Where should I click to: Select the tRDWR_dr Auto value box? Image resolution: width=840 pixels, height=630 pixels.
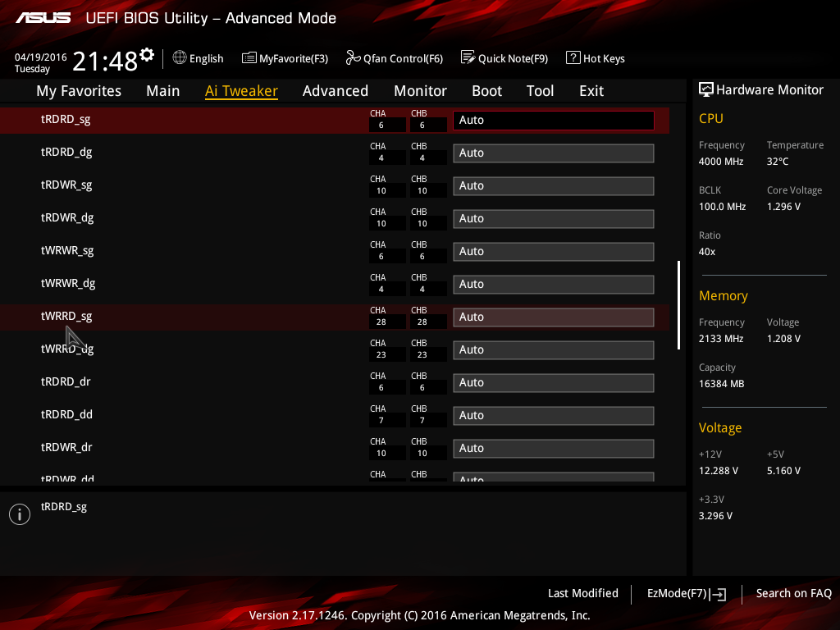tap(554, 449)
